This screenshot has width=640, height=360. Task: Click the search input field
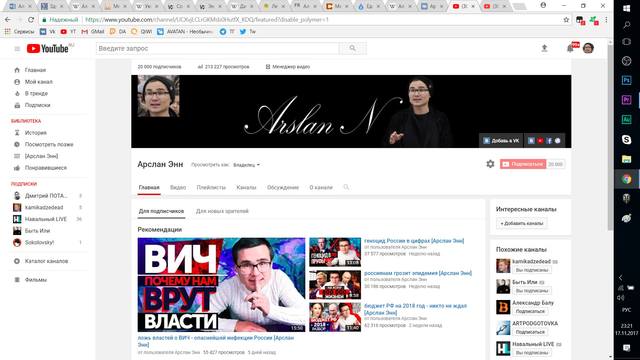point(218,48)
